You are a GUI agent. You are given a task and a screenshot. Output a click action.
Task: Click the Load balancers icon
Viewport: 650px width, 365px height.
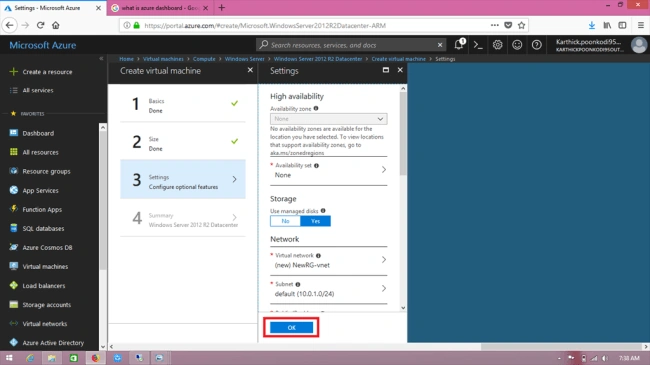click(14, 285)
